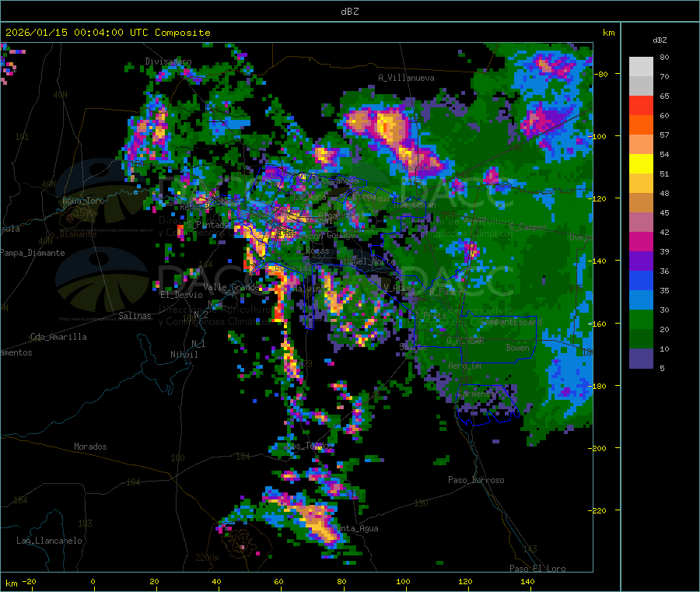Select the red 60-65 dBZ legend swatch

pos(641,105)
